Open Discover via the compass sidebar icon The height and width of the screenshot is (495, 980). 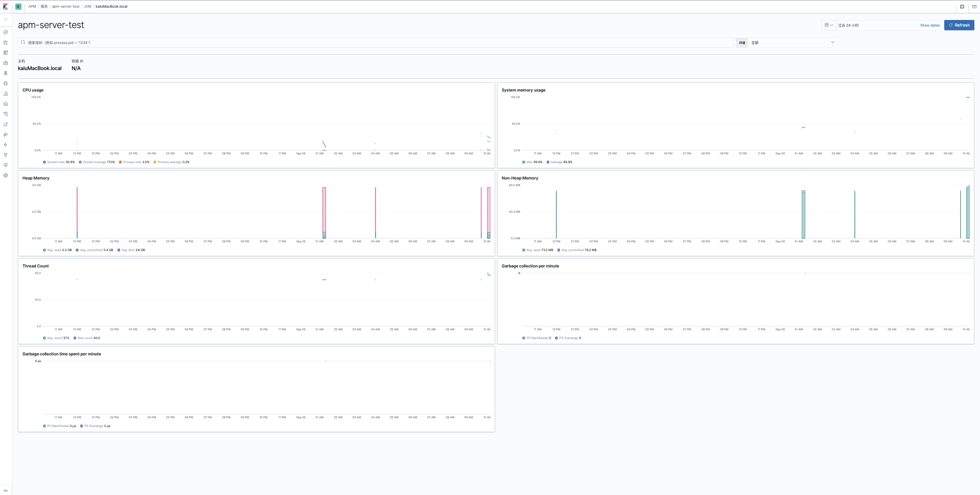click(5, 32)
